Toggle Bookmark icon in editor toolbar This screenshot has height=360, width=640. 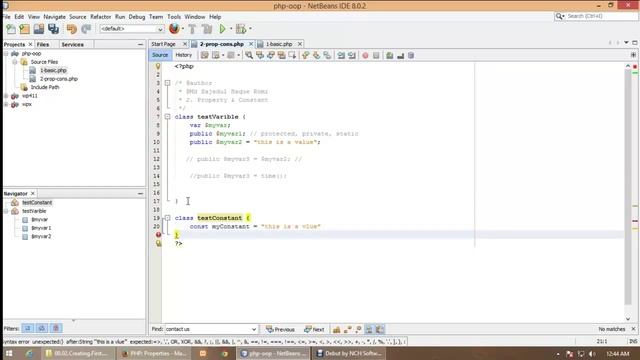pos(327,55)
